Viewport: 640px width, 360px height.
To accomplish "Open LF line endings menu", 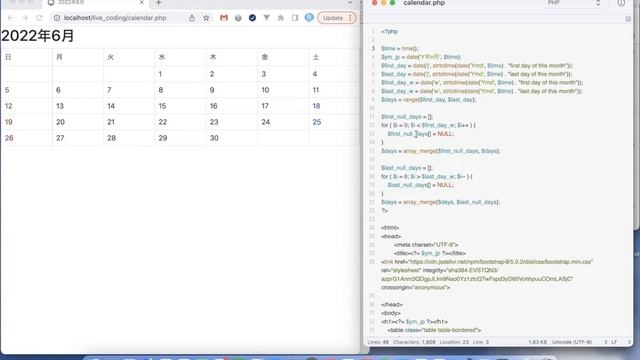I will coord(614,342).
